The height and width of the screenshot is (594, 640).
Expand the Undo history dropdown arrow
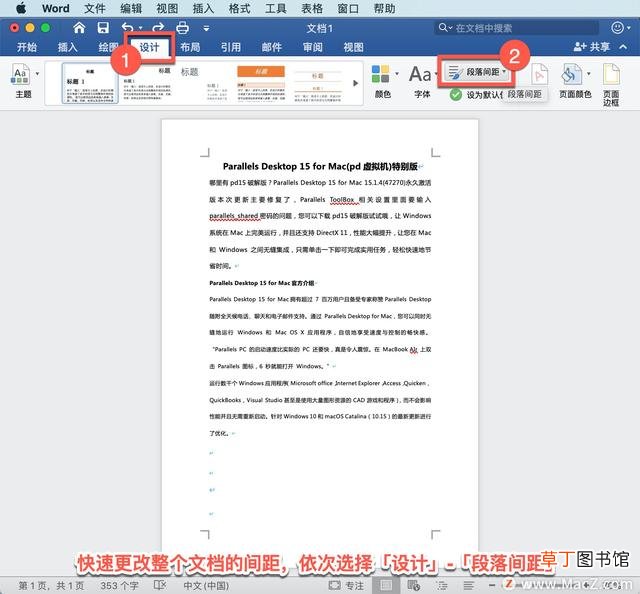[x=140, y=28]
